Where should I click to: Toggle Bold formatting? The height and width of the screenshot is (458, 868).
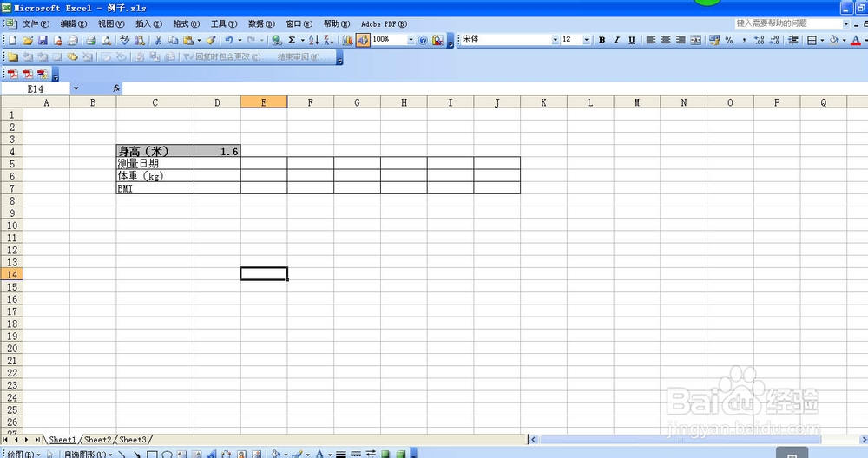coord(602,40)
